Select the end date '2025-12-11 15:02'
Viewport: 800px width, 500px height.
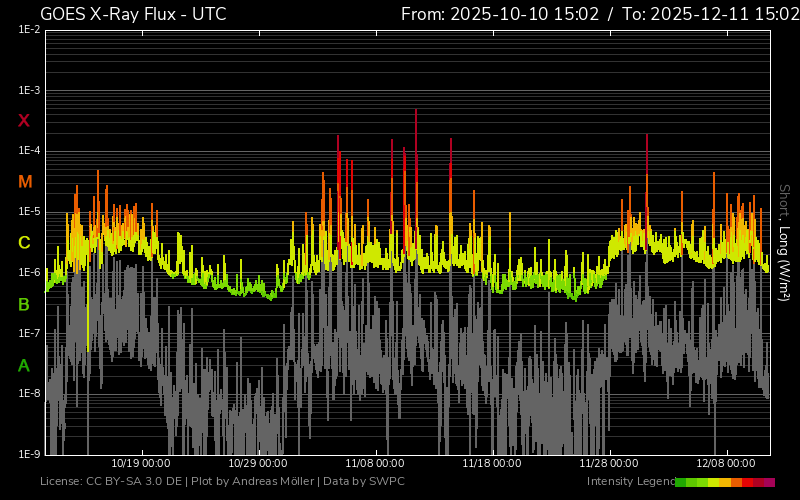[725, 14]
